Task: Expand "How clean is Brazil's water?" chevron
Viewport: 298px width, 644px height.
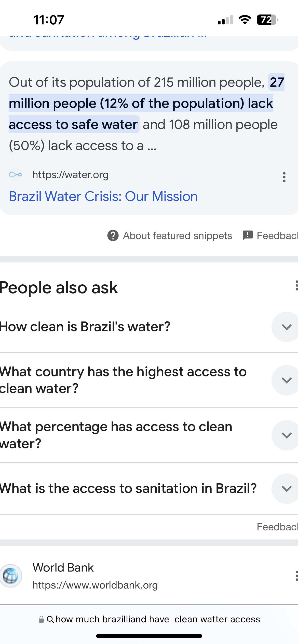Action: point(286,327)
